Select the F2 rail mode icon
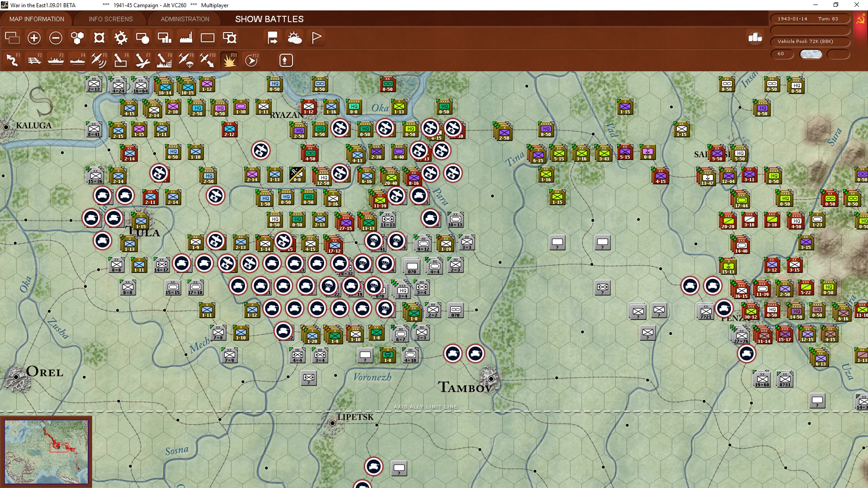The width and height of the screenshot is (868, 488). point(34,60)
